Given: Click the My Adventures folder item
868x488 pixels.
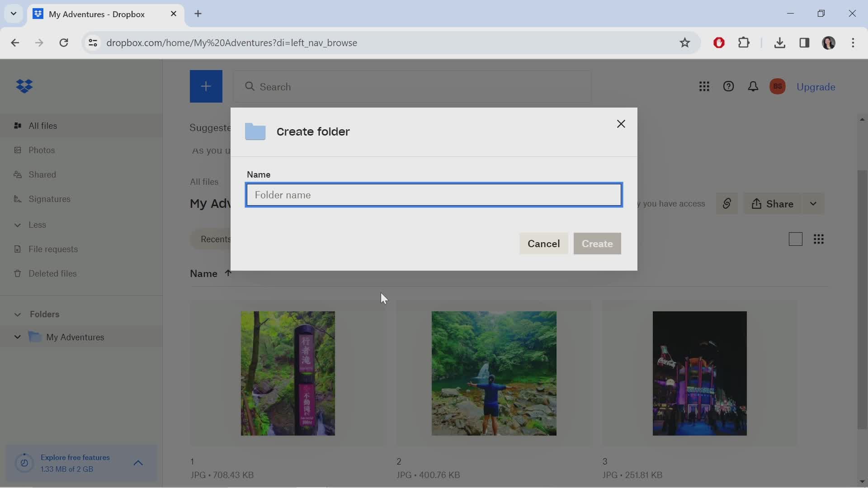Looking at the screenshot, I should tap(75, 337).
